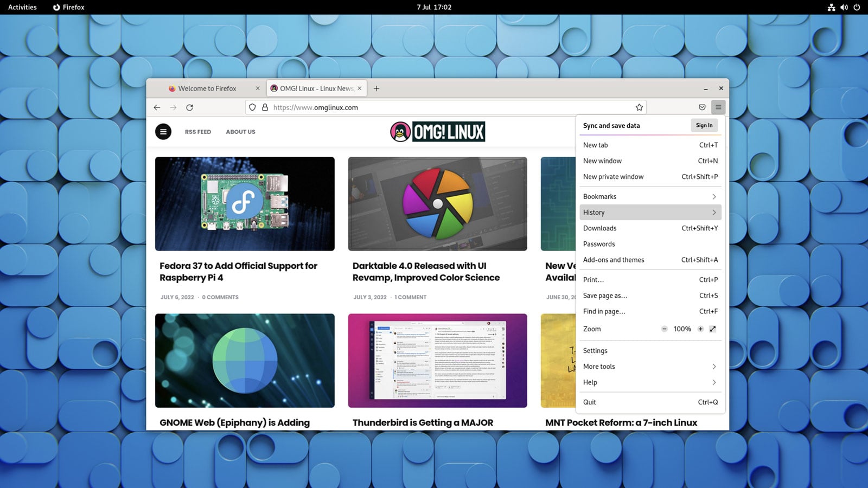This screenshot has height=488, width=868.
Task: Open Settings from the menu
Action: click(650, 351)
